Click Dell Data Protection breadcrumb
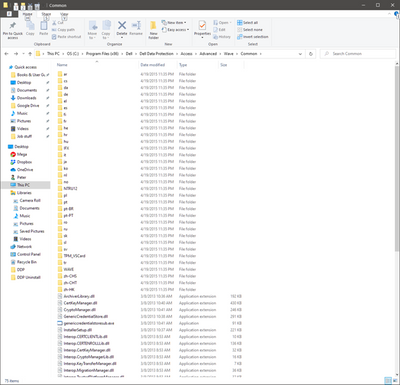This screenshot has width=400, height=385. (156, 54)
